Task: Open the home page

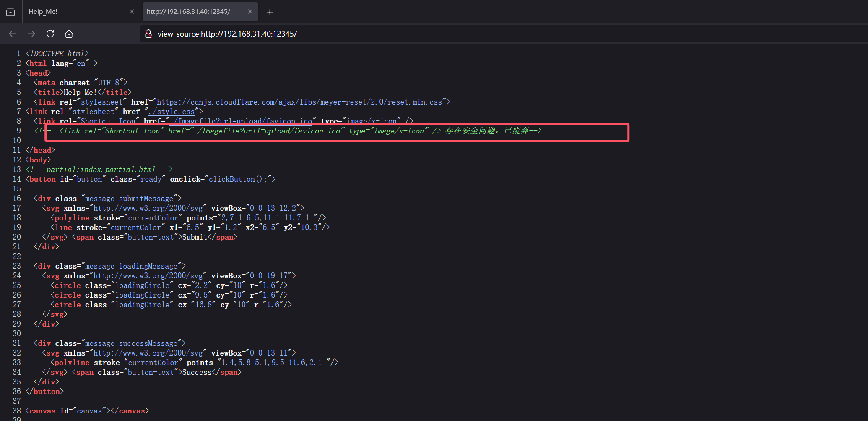Action: click(69, 34)
